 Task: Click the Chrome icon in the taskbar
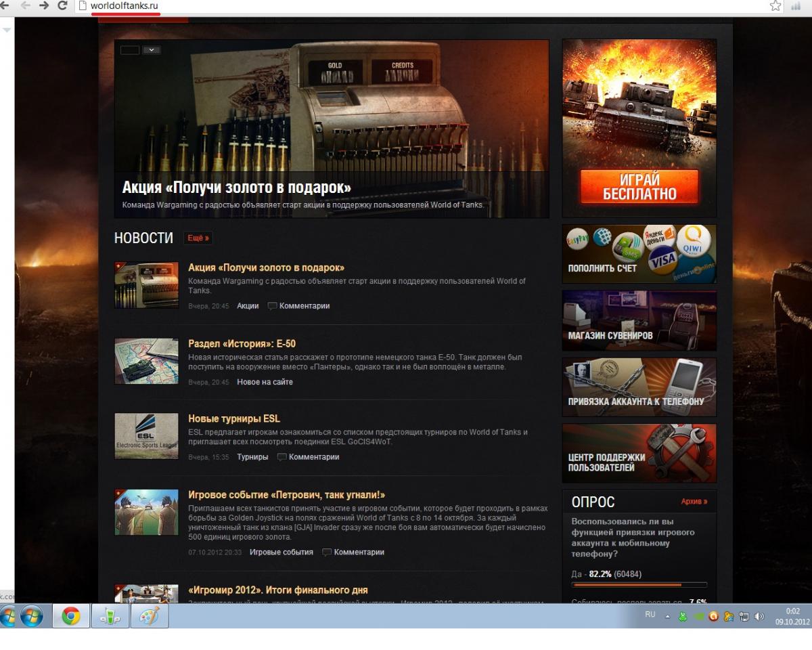click(71, 616)
